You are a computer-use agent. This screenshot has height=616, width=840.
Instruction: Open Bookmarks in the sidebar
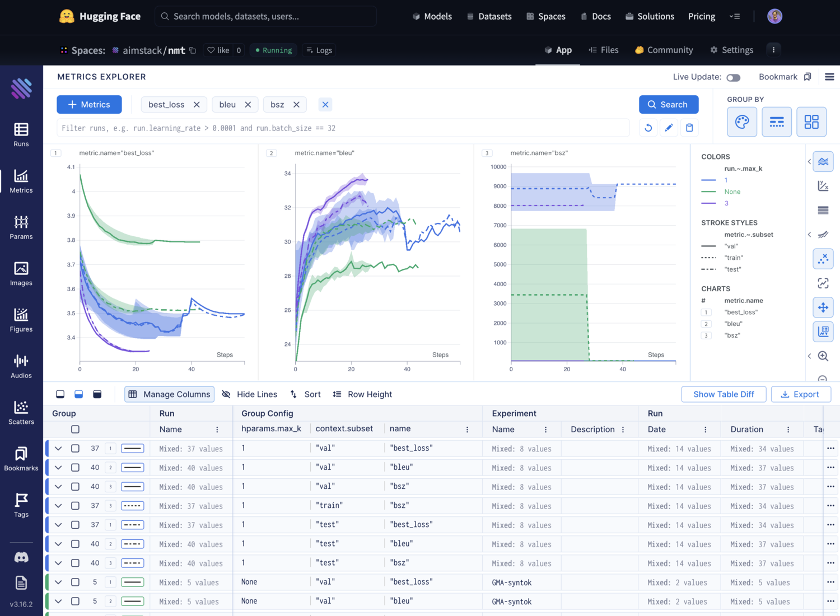tap(21, 459)
